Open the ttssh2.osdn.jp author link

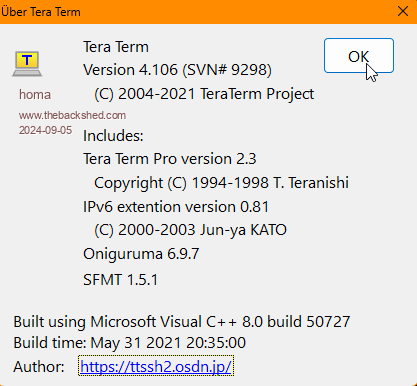coord(156,366)
